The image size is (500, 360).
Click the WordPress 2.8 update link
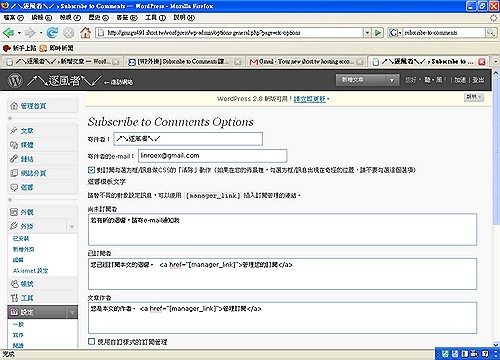[x=309, y=99]
